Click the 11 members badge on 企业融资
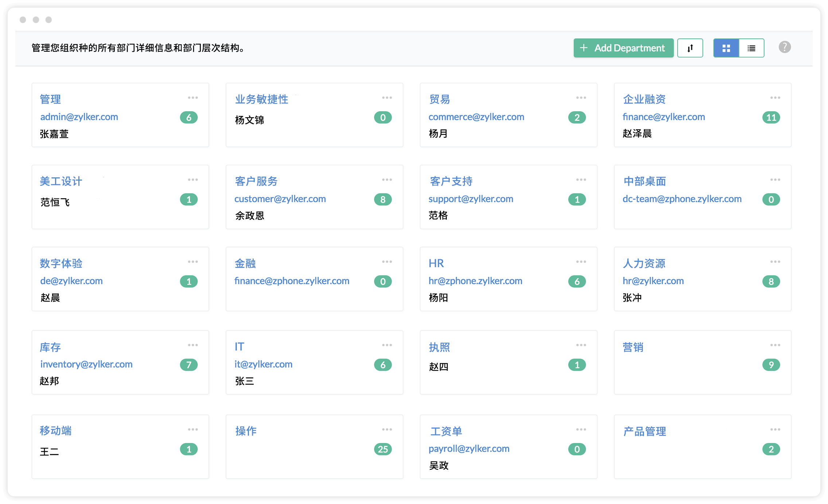 coord(771,118)
